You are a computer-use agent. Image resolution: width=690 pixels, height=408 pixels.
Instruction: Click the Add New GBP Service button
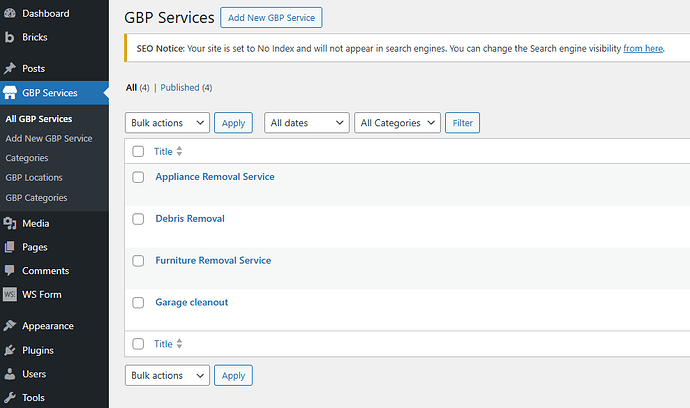click(286, 18)
